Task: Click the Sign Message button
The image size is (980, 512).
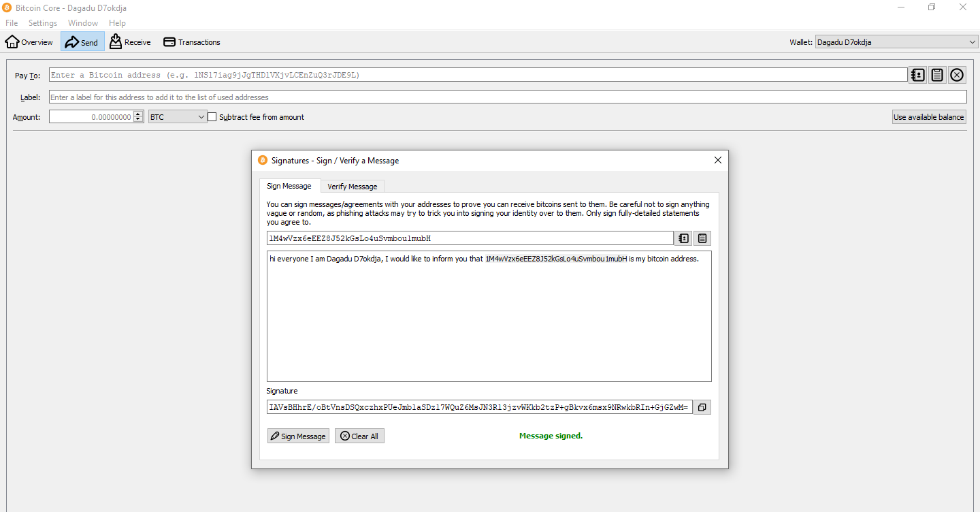Action: click(x=298, y=436)
